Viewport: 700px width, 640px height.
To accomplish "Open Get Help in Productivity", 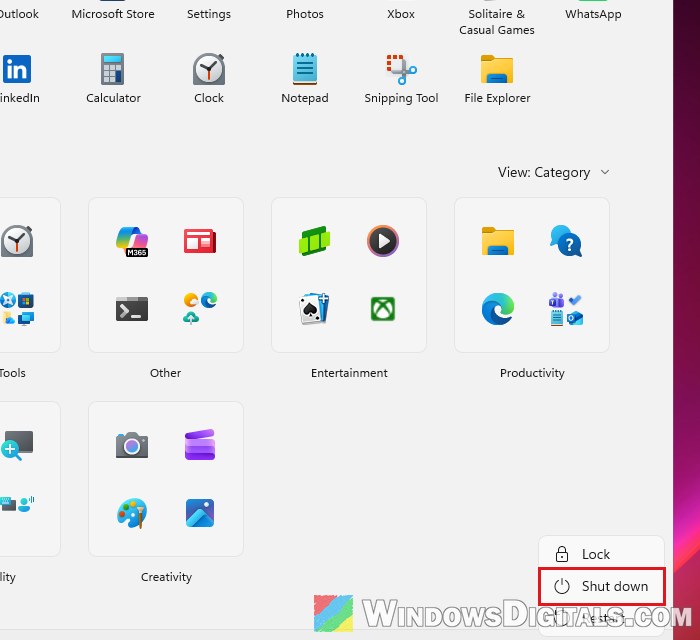I will 566,241.
